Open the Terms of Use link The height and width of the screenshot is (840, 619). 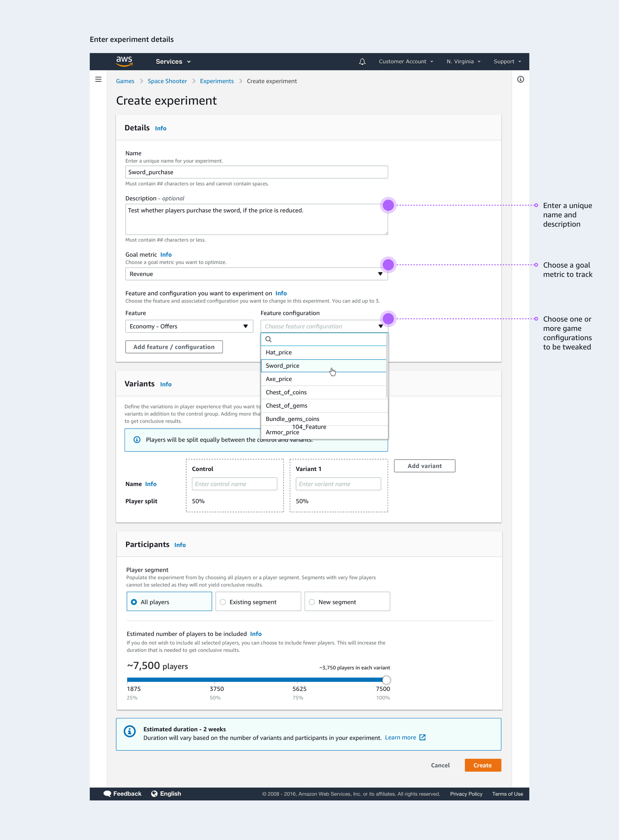tap(507, 794)
